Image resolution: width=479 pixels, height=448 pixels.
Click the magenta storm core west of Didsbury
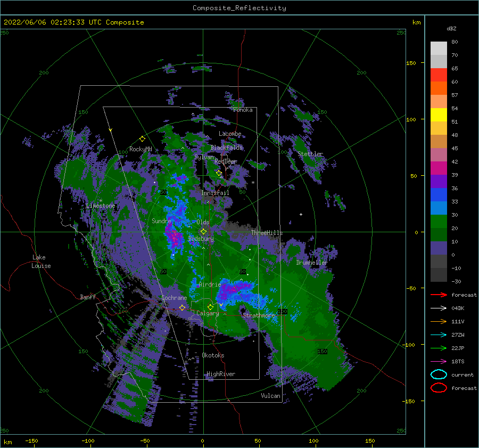click(174, 237)
